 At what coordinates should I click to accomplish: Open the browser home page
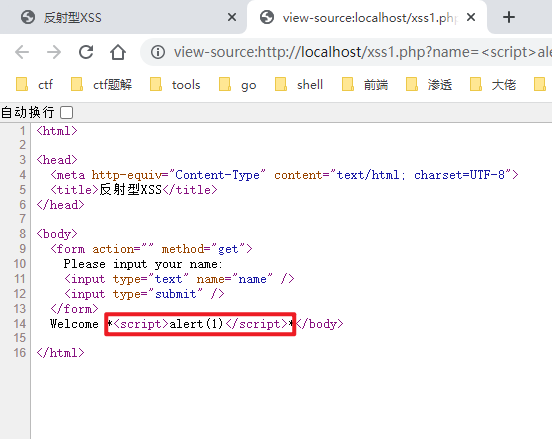click(118, 52)
